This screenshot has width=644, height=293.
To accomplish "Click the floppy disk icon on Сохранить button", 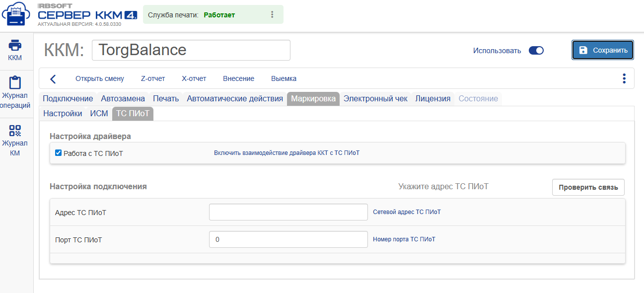I will coord(583,50).
